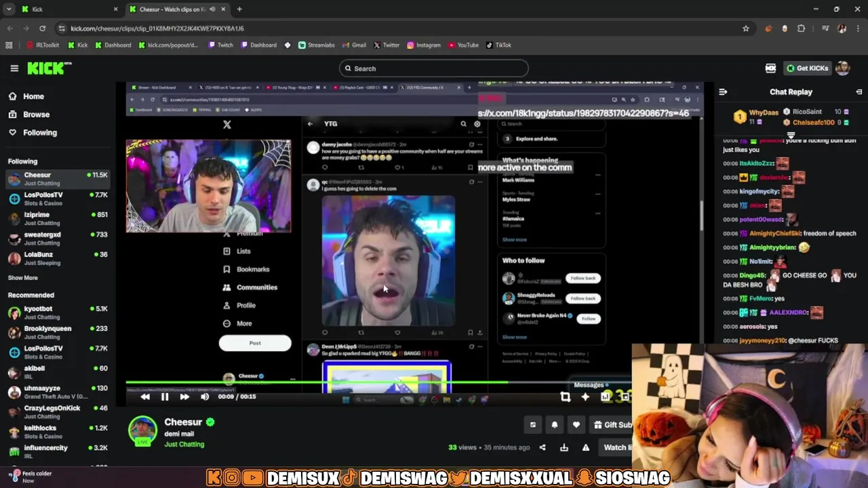Open the MDK drops icon in header
This screenshot has width=868, height=488.
pos(770,68)
